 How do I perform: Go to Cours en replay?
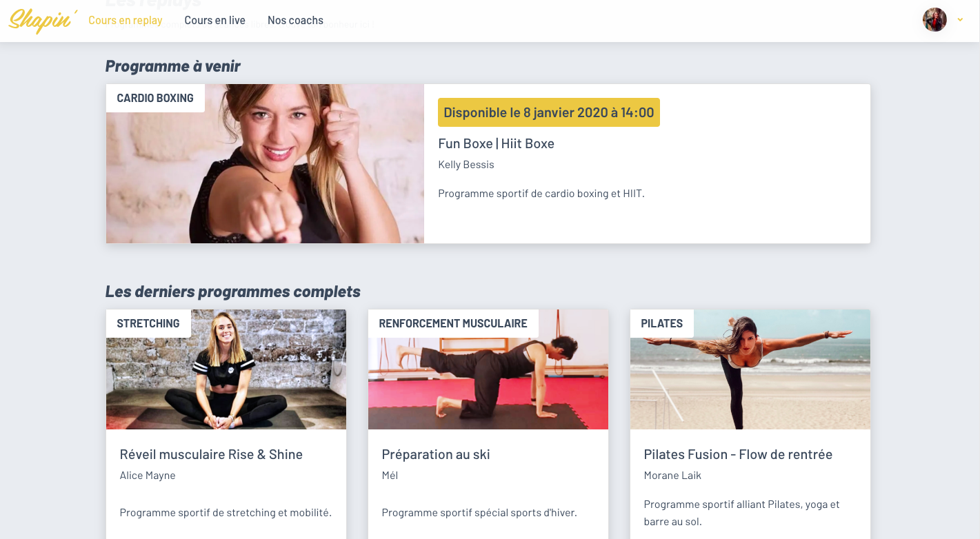[126, 20]
